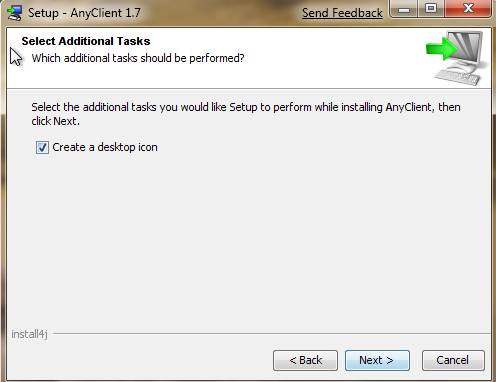496x382 pixels.
Task: Click the empty gray area below the checkbox
Action: click(x=248, y=240)
